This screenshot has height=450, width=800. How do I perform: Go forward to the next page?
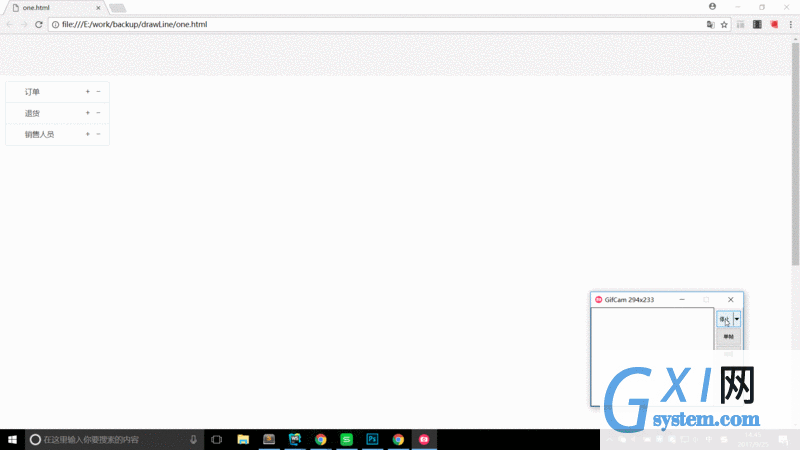24,24
